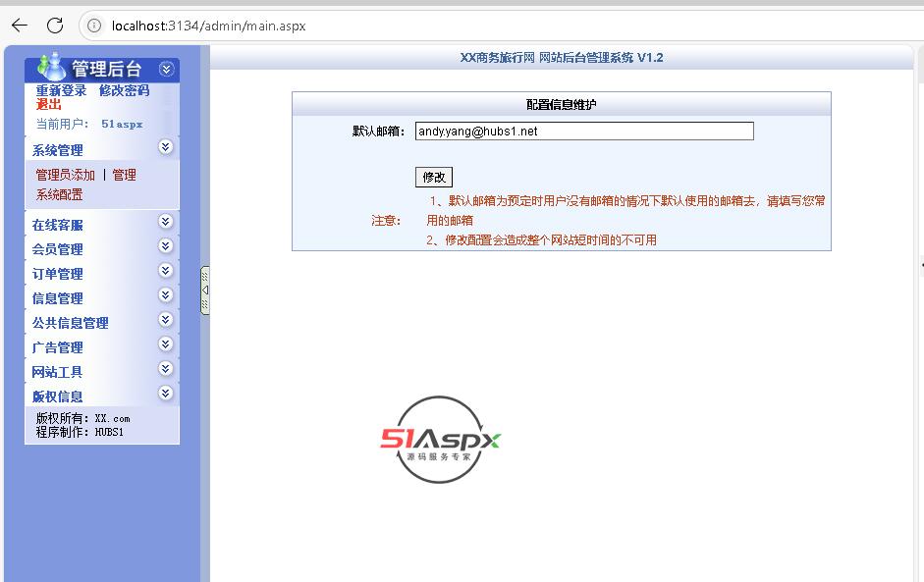Expand the 公共信息管理 section chevron

tap(166, 319)
